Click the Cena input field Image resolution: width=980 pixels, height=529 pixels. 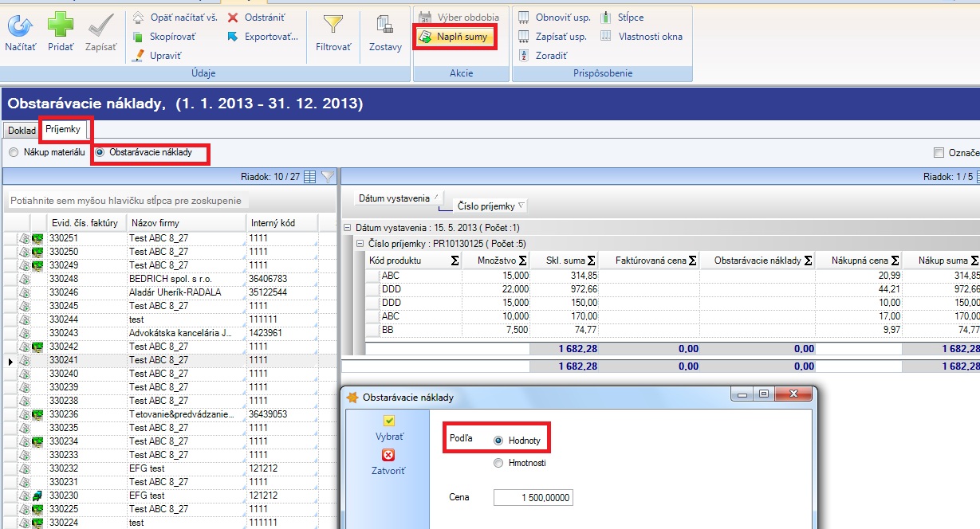click(533, 497)
